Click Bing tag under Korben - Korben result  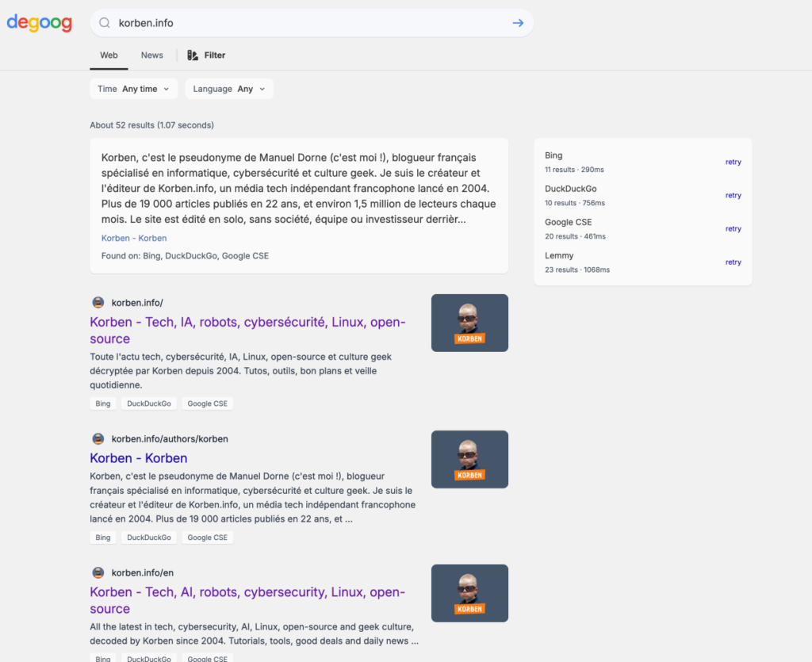(103, 538)
